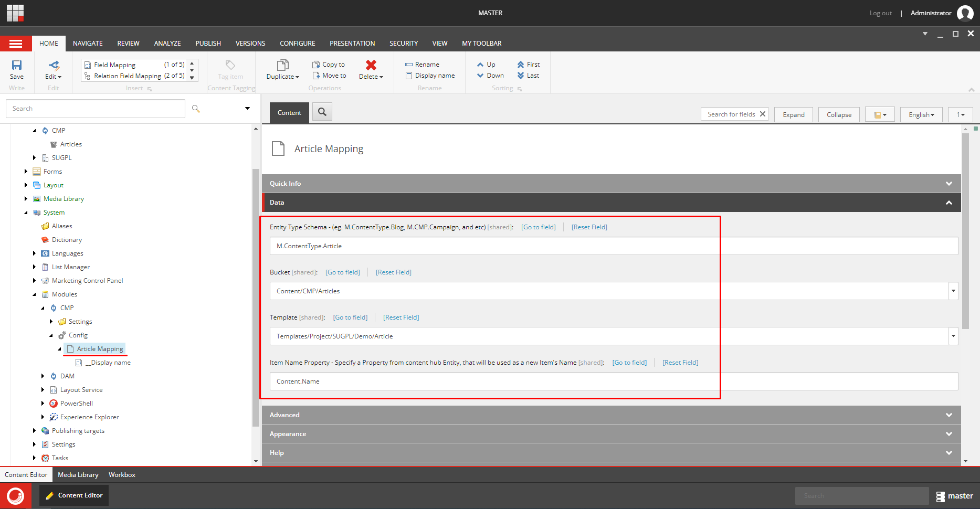This screenshot has width=980, height=509.
Task: Open the Bucket field dropdown arrow
Action: pyautogui.click(x=953, y=291)
